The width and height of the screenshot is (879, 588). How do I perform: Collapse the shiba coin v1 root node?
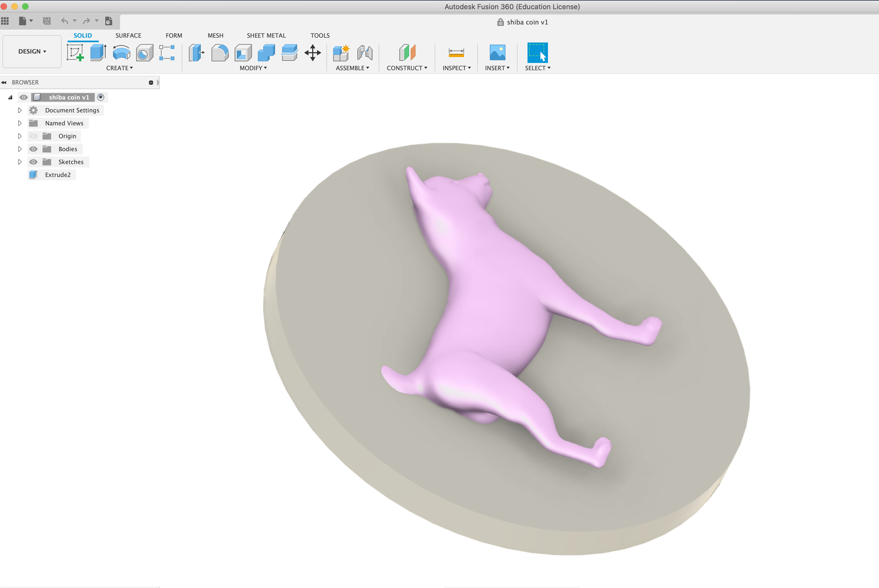click(x=10, y=97)
